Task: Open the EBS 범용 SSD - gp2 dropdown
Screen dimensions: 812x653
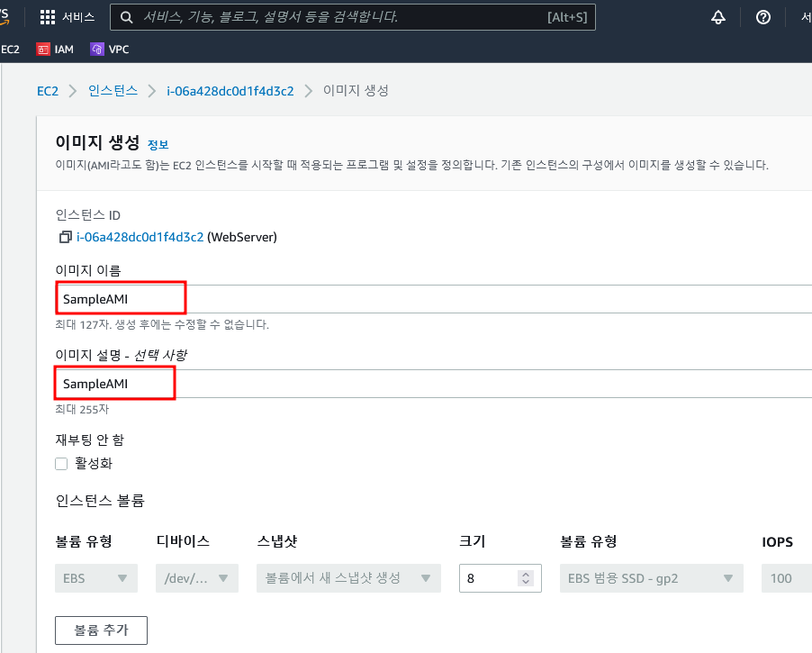Action: coord(652,578)
